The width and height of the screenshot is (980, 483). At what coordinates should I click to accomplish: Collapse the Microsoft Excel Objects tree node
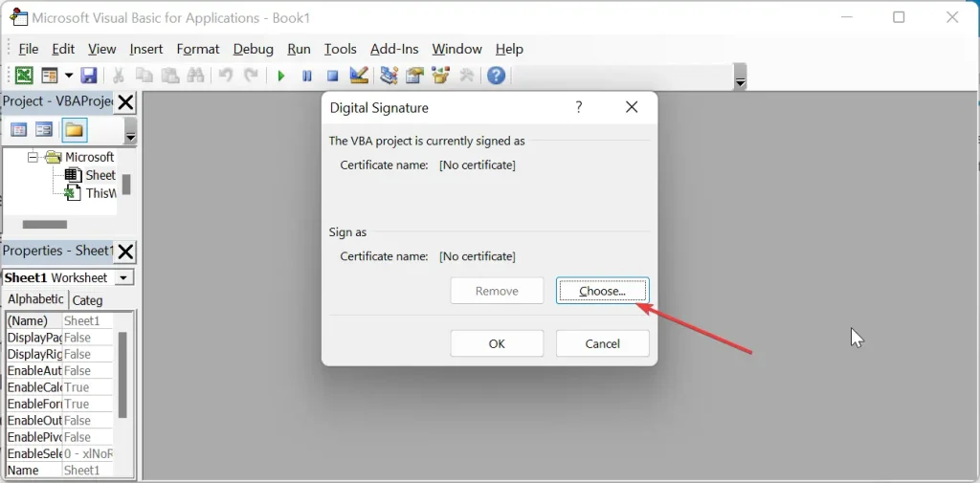tap(33, 157)
